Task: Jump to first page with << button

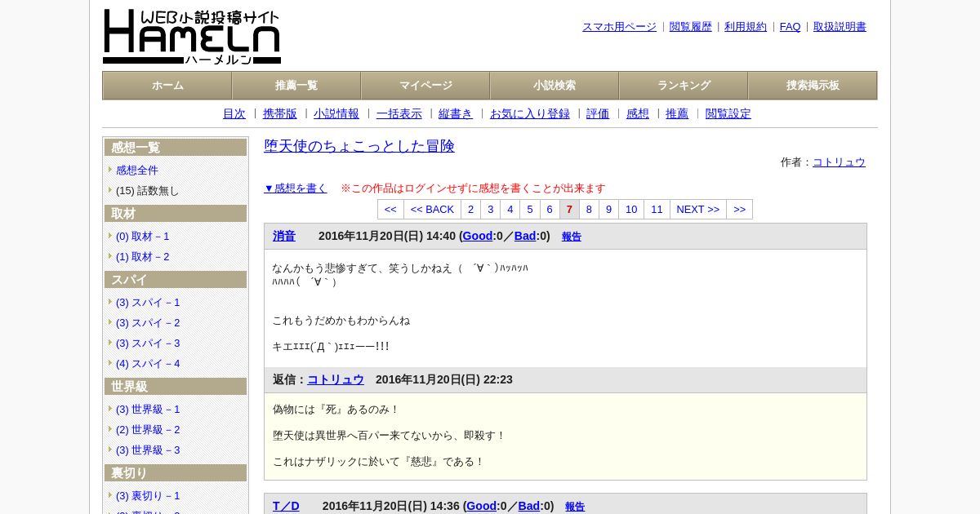Action: [x=390, y=210]
